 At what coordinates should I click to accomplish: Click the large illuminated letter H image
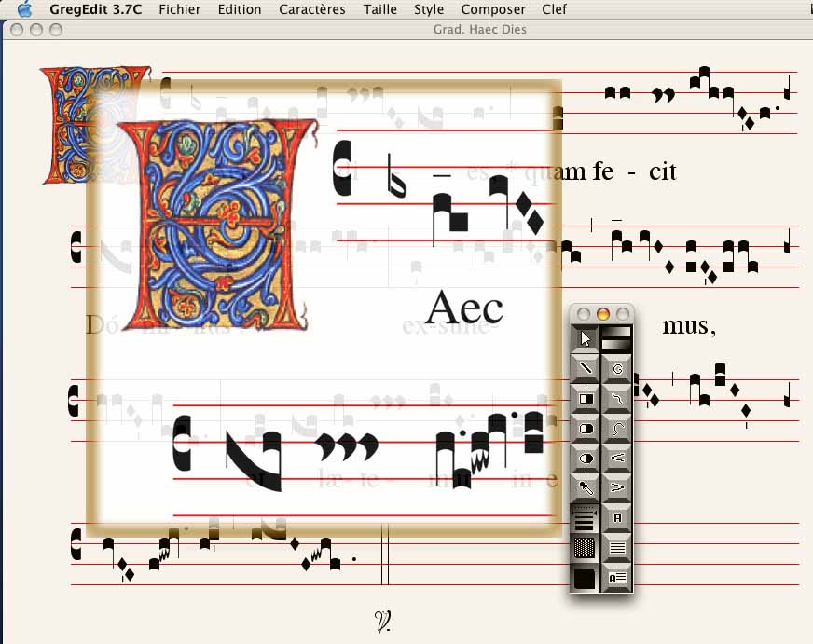(218, 225)
